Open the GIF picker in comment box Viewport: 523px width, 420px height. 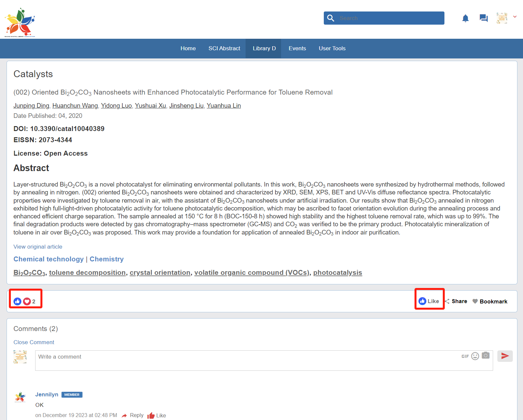465,356
